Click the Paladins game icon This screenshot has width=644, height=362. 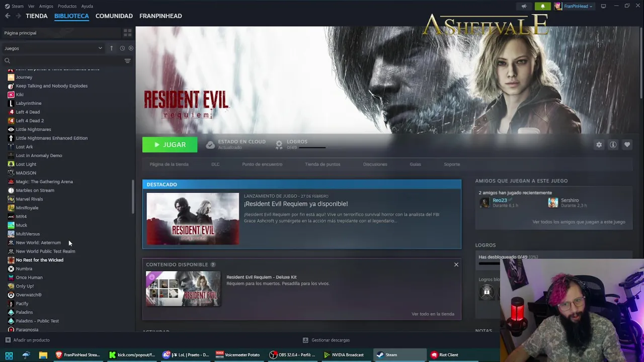point(11,312)
